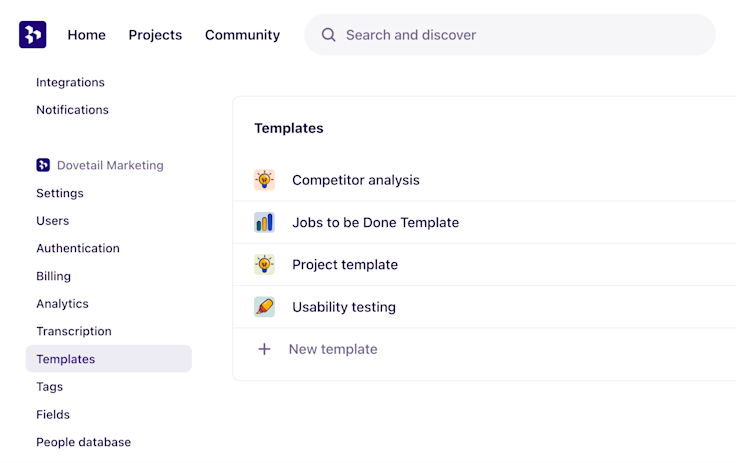
Task: Open the Home menu
Action: click(x=86, y=35)
